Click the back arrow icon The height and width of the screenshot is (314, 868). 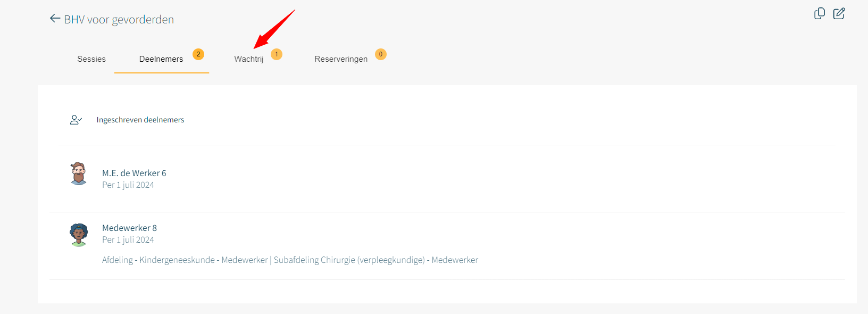tap(55, 19)
